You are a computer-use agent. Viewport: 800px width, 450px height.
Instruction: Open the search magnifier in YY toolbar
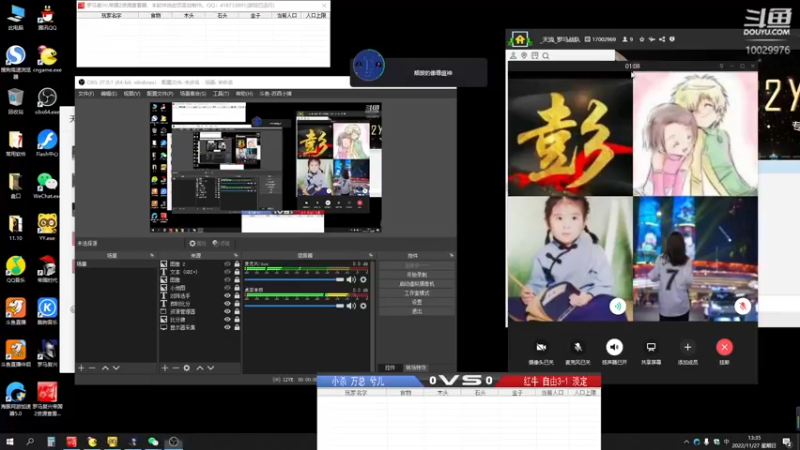click(x=546, y=56)
